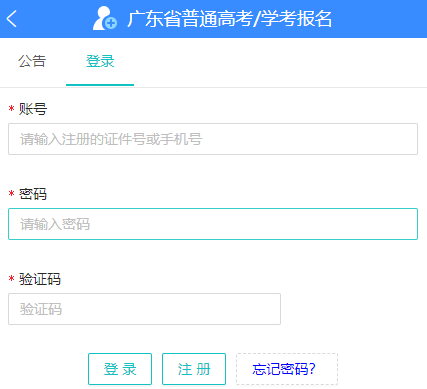The height and width of the screenshot is (389, 427).
Task: Click the red asterisk beside 账号
Action: pyautogui.click(x=12, y=109)
